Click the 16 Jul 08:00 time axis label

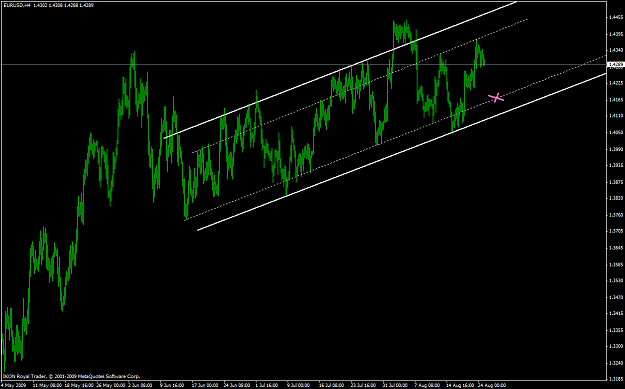pyautogui.click(x=332, y=385)
